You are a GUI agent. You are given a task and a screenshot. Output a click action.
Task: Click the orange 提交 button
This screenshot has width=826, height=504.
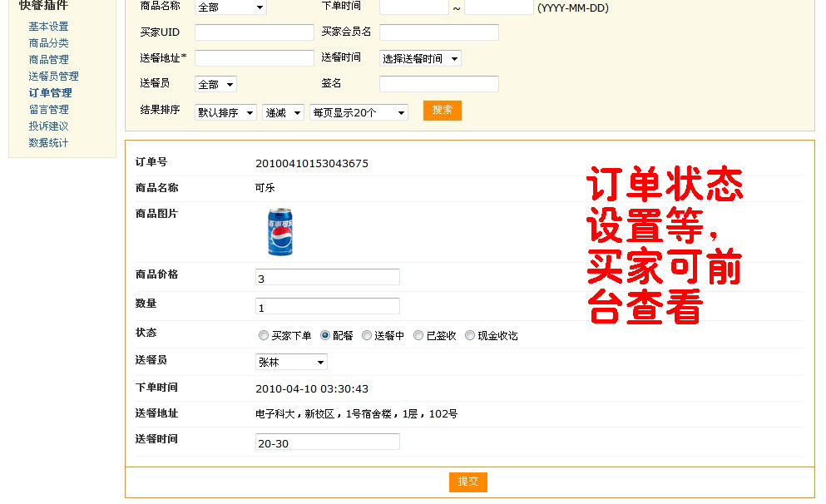[x=468, y=482]
